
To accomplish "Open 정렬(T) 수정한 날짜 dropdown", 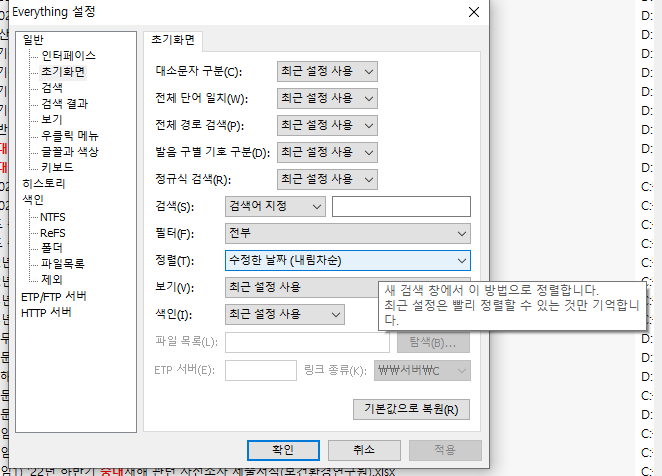I will point(348,261).
